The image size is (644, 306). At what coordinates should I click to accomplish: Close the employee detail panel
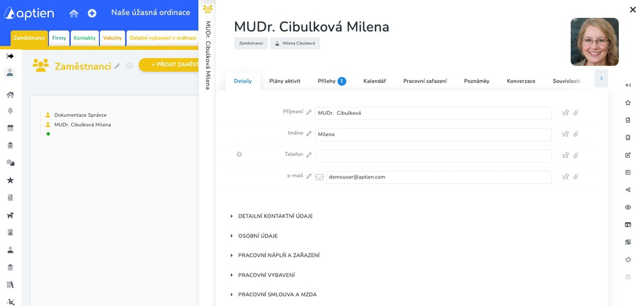pos(633,9)
